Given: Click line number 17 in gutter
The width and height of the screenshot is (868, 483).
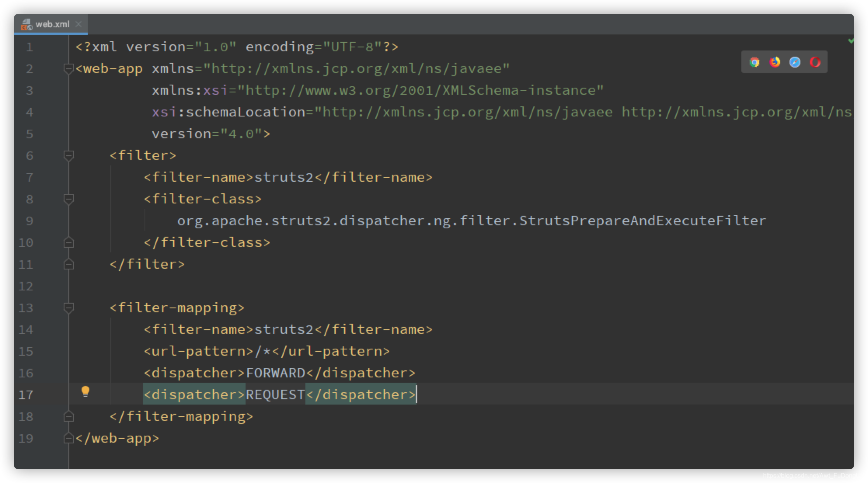Looking at the screenshot, I should [x=26, y=395].
